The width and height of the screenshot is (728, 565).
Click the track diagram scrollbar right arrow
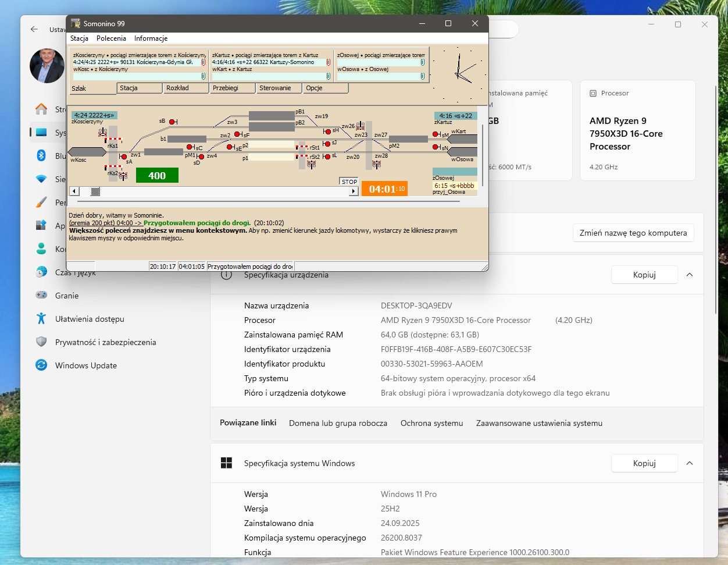click(x=353, y=191)
